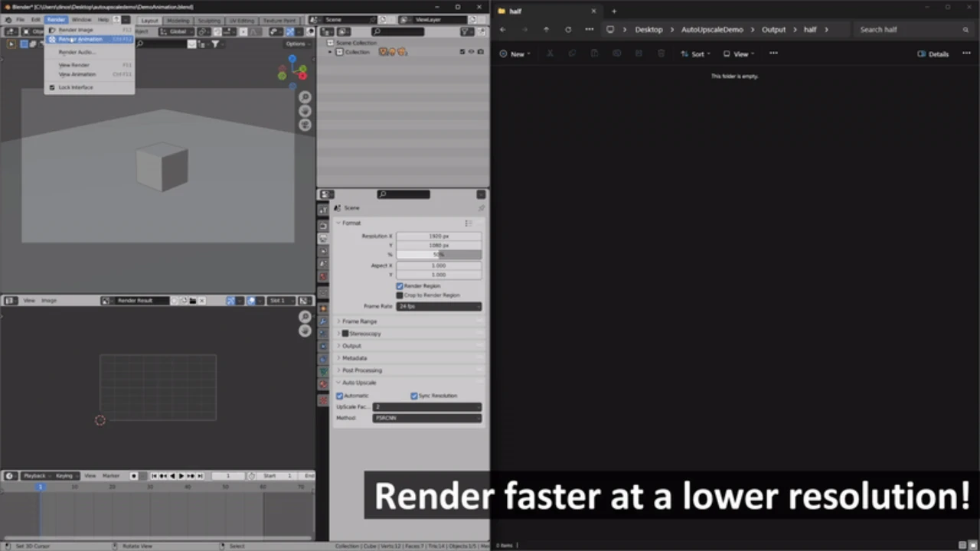
Task: Open the Frame Rate dropdown
Action: pos(439,306)
